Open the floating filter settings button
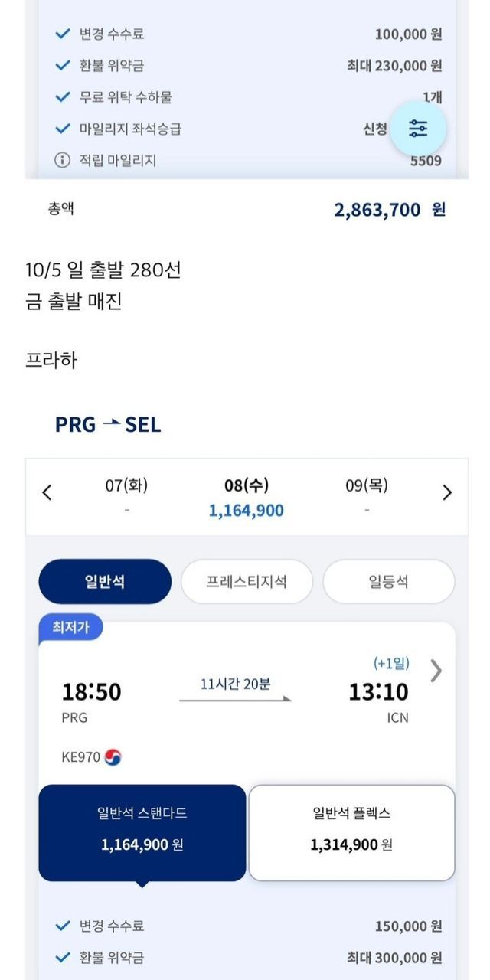Image resolution: width=490 pixels, height=980 pixels. [418, 128]
